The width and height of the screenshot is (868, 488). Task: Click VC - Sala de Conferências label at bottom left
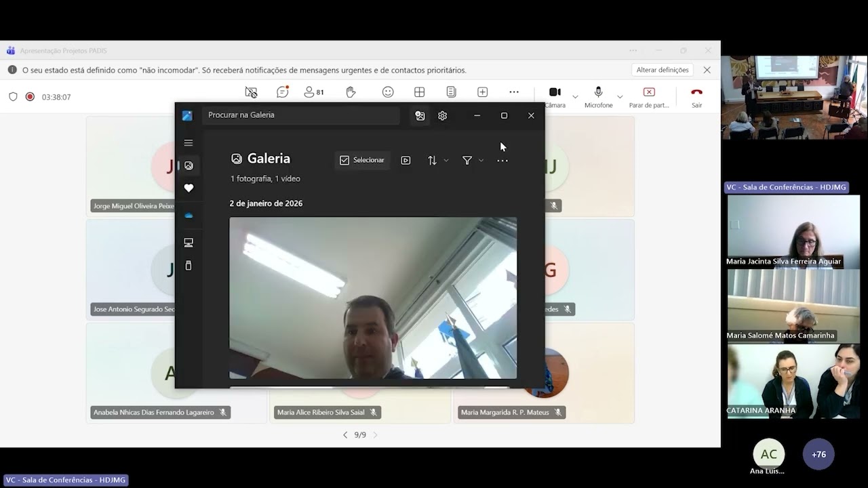[66, 480]
